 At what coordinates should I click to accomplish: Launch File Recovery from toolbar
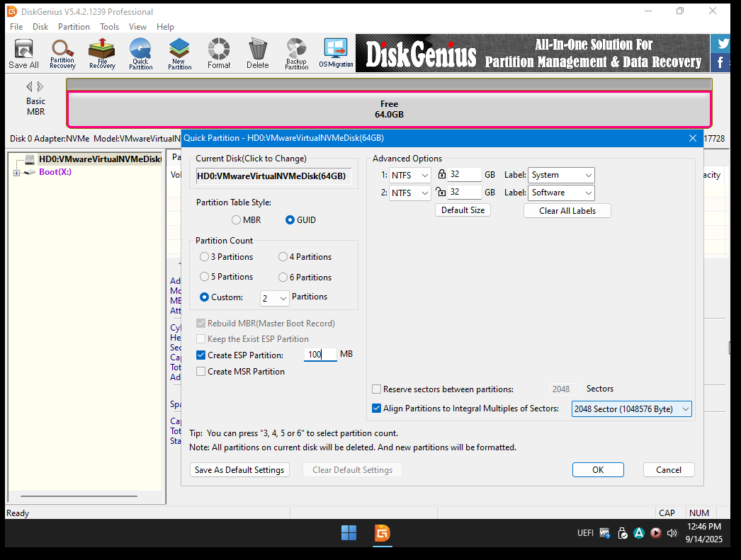click(102, 54)
